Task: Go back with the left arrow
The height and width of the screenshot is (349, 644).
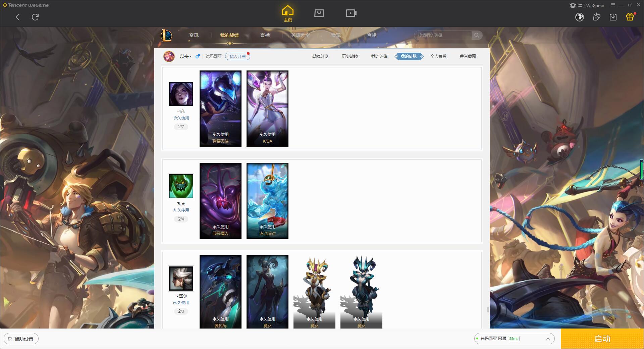Action: click(18, 17)
